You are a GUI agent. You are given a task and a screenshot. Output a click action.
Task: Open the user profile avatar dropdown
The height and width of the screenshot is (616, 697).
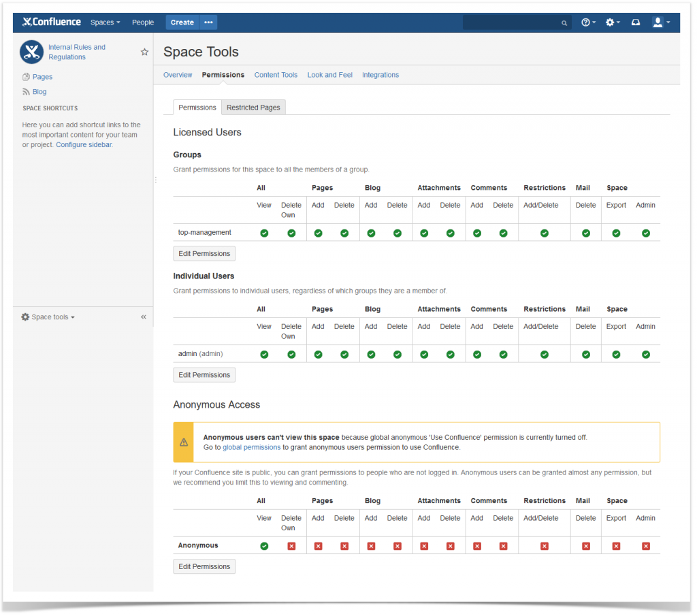click(661, 22)
